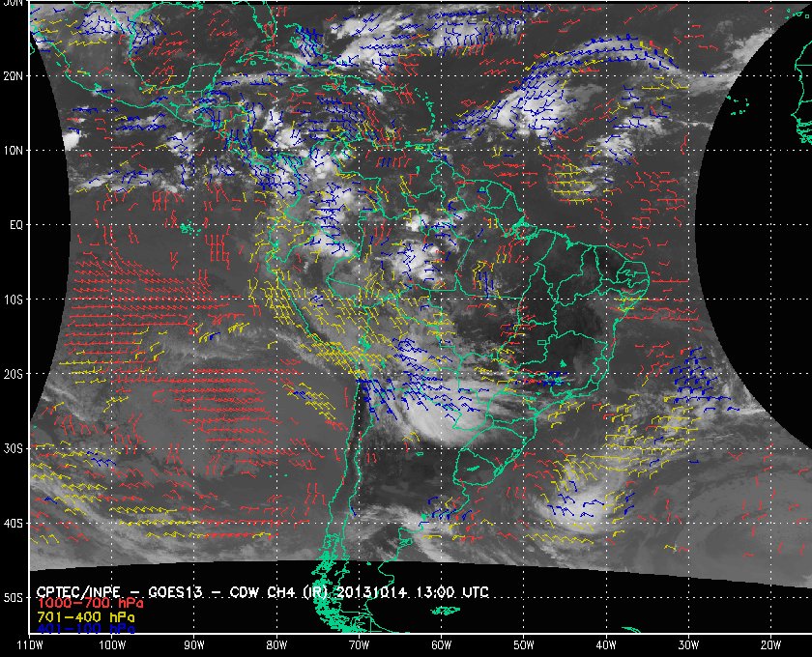Click the EQ equator label

tap(16, 225)
